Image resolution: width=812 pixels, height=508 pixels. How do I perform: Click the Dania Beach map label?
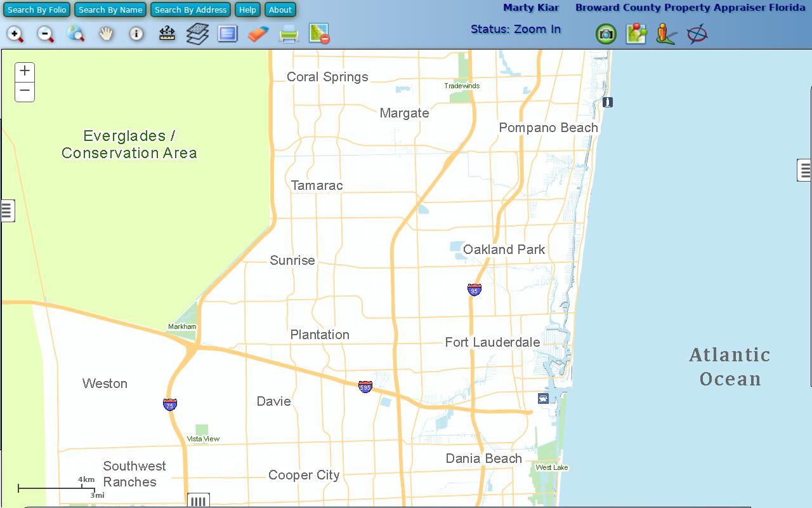pos(484,458)
